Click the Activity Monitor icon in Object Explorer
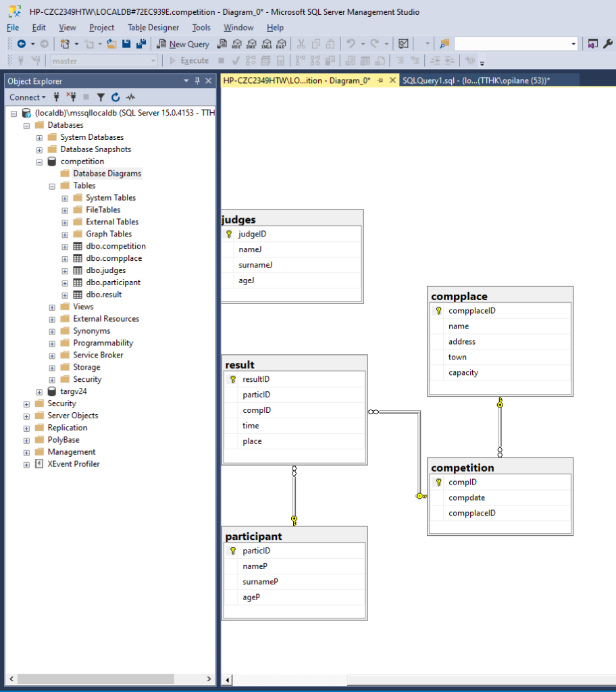 pos(130,97)
